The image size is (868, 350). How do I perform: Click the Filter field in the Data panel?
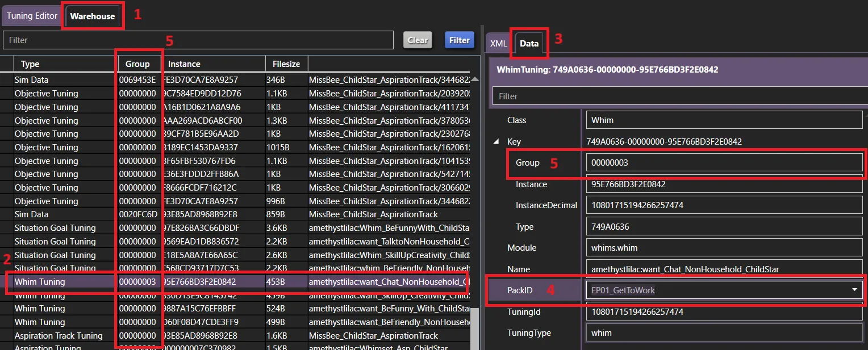point(676,96)
